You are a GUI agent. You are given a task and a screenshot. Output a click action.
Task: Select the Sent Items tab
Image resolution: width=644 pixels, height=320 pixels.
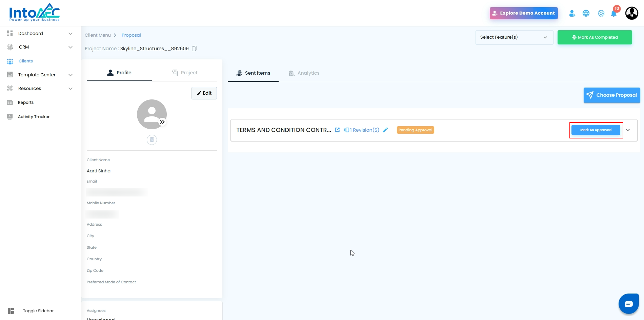(253, 73)
